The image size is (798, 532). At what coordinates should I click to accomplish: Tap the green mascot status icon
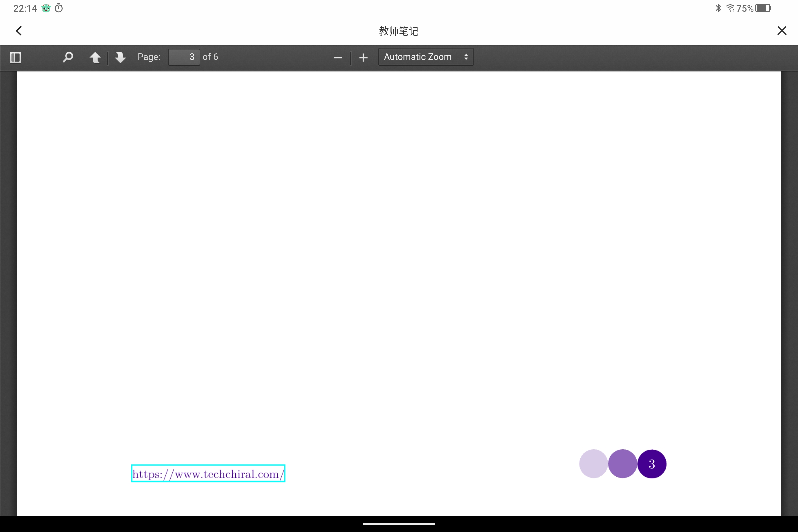46,8
